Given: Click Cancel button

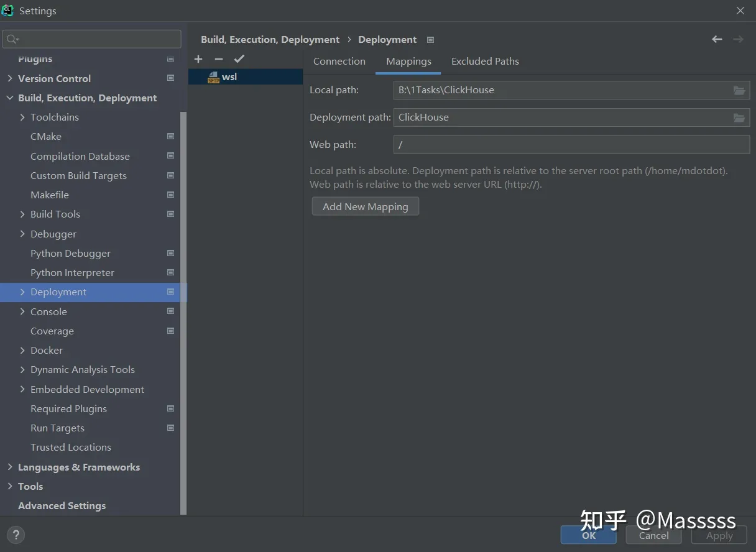Looking at the screenshot, I should [x=654, y=535].
